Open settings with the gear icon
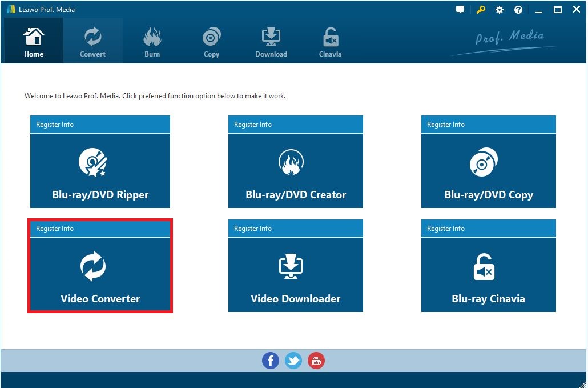This screenshot has height=388, width=588. click(x=500, y=10)
